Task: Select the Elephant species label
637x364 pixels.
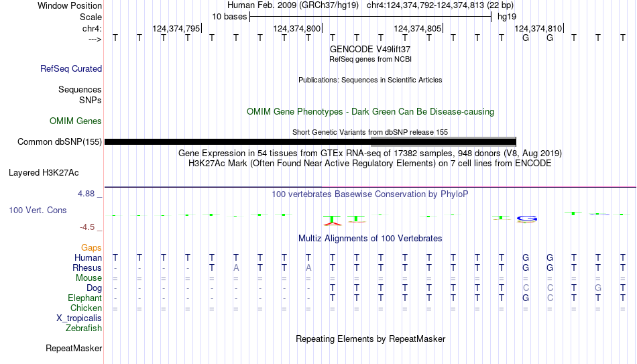Action: pos(84,298)
